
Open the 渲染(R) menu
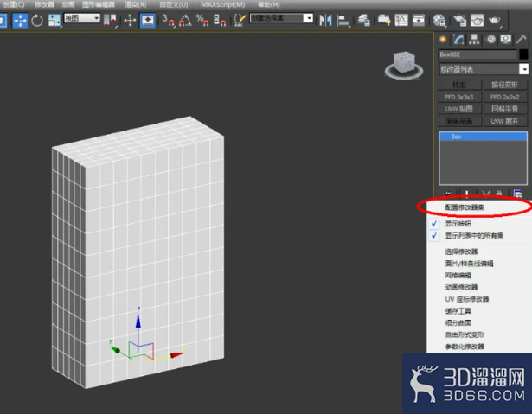coord(135,4)
